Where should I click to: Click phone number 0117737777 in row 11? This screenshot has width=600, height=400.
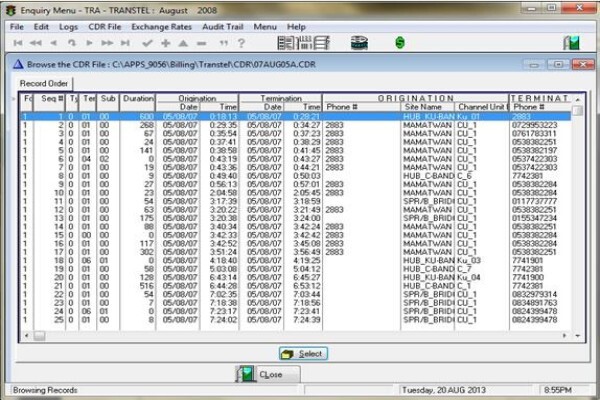pyautogui.click(x=534, y=201)
